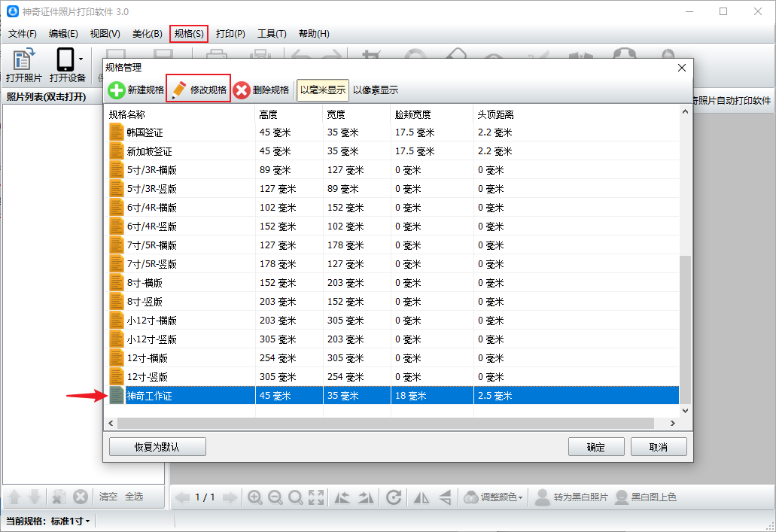
Task: Click the 删除规格 red X icon
Action: click(242, 90)
